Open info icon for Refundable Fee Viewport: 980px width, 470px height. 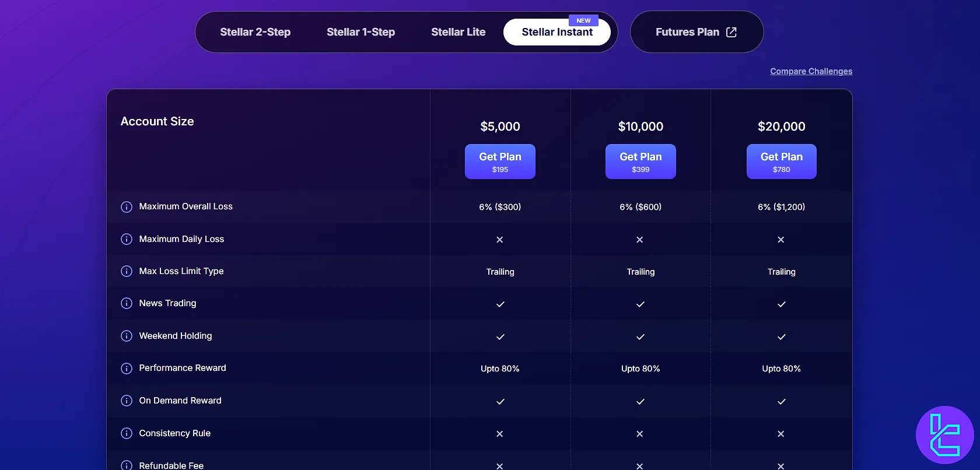click(x=127, y=465)
